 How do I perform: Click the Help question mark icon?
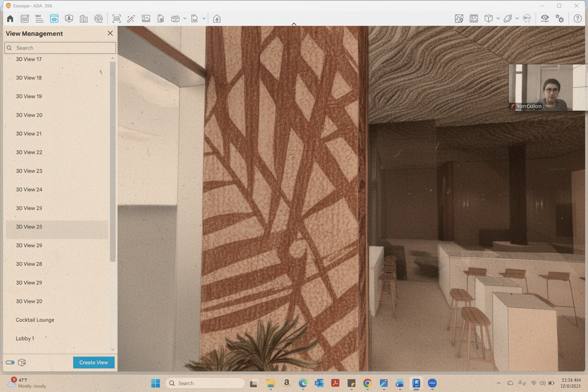point(578,19)
